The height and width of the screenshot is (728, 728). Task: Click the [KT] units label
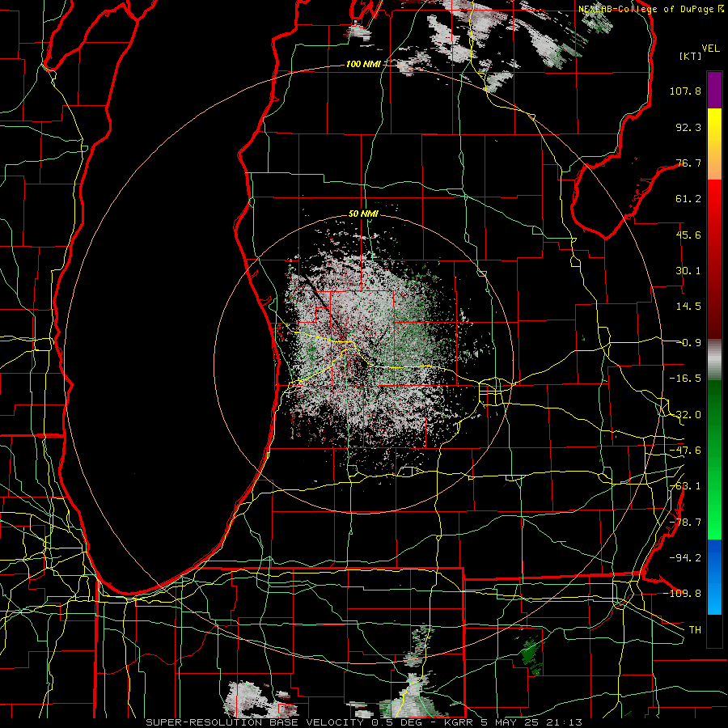tap(690, 56)
